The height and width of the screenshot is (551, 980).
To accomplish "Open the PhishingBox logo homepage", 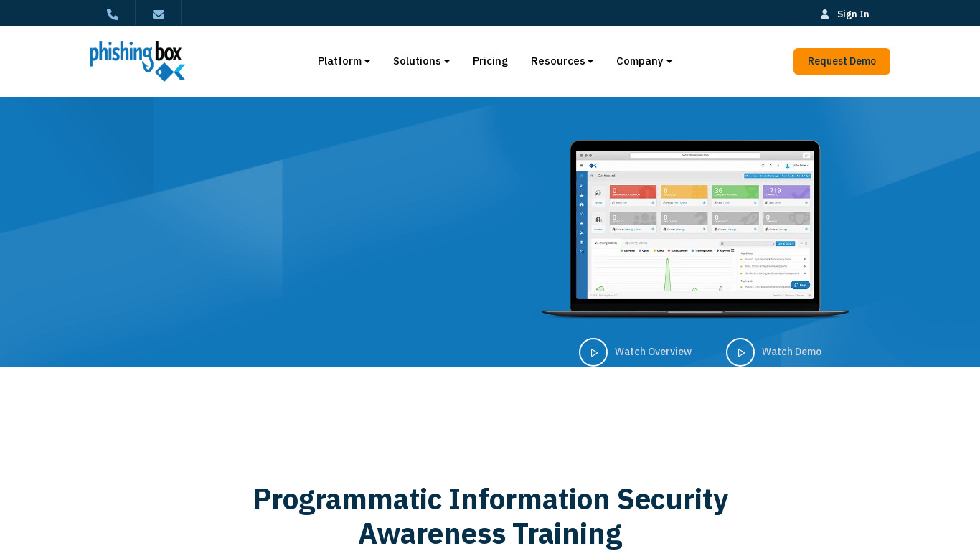I will point(137,61).
